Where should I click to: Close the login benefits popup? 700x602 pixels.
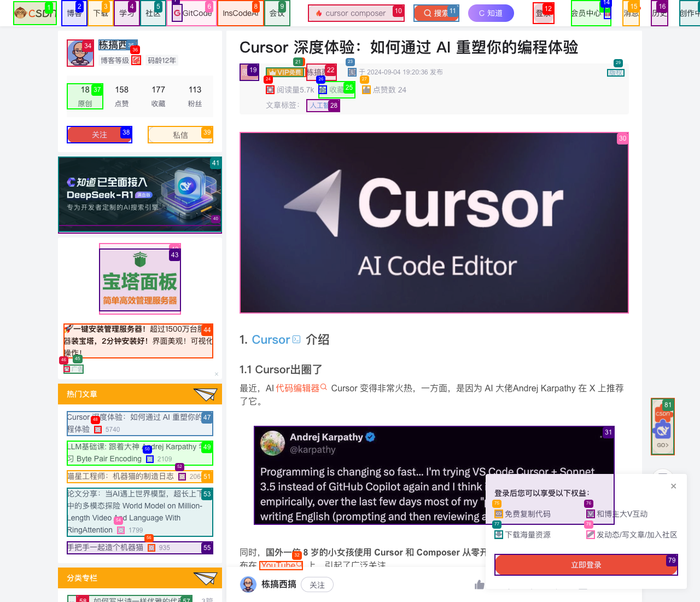[x=674, y=486]
